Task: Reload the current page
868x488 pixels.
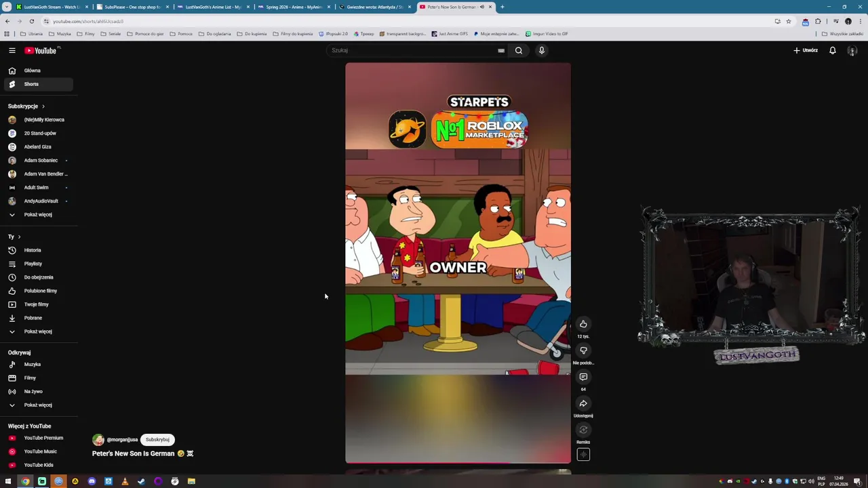Action: click(x=31, y=21)
